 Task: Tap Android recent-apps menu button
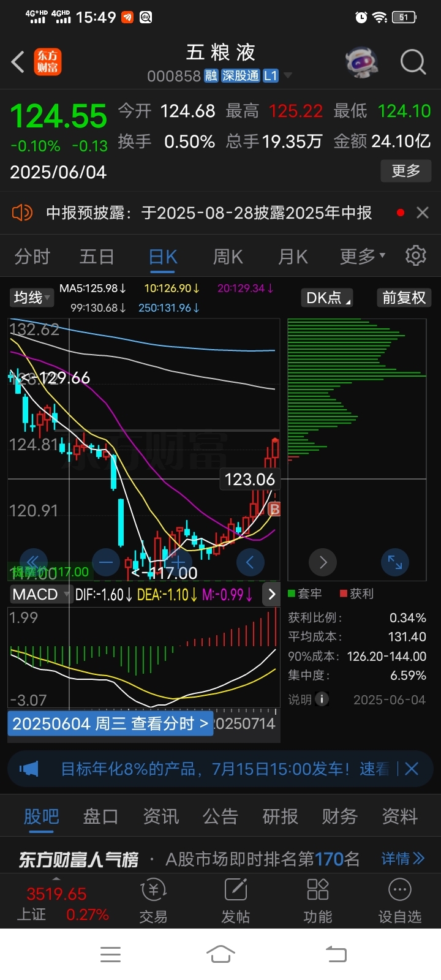[110, 954]
